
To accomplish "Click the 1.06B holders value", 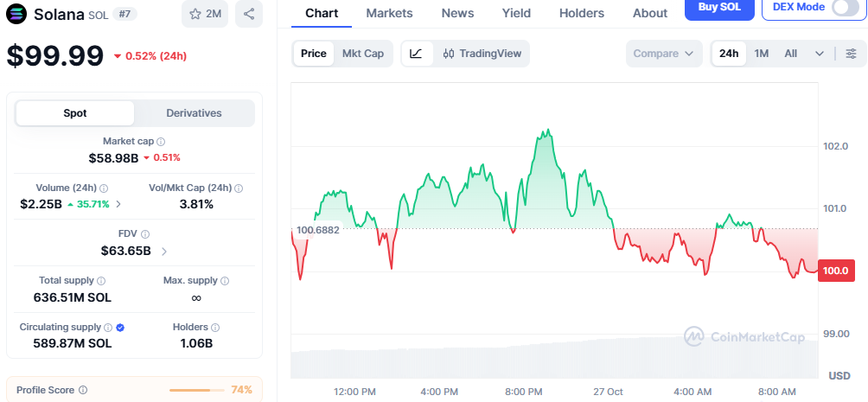I will (196, 344).
